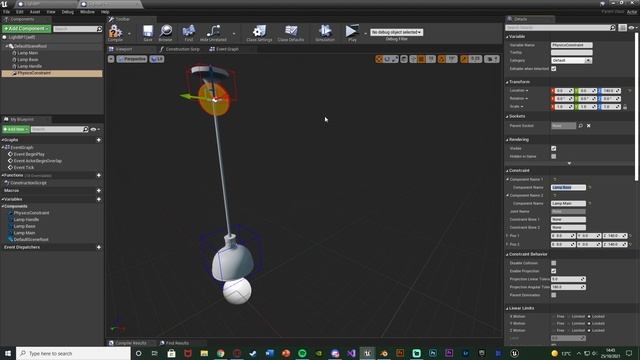The width and height of the screenshot is (640, 360).
Task: Toggle Disable Collision checkbox
Action: [x=553, y=263]
